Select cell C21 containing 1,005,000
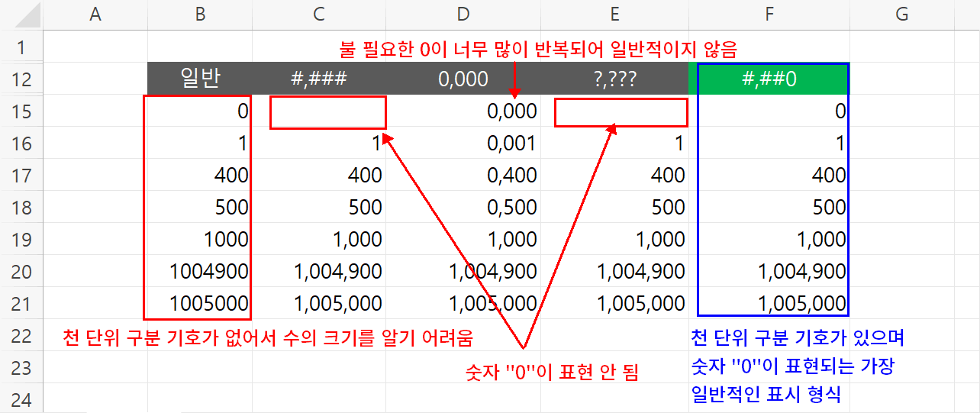The height and width of the screenshot is (413, 980). tap(319, 303)
